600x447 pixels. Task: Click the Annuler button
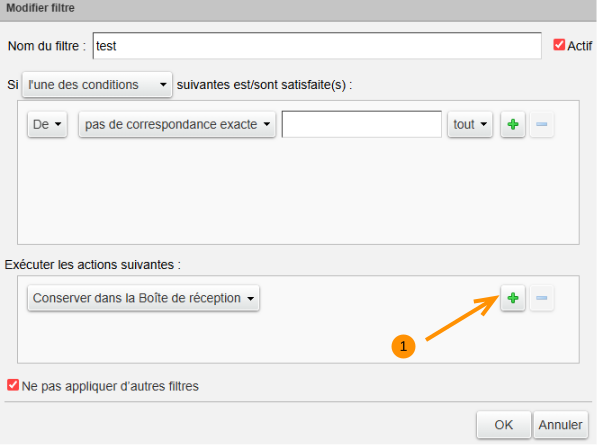pyautogui.click(x=560, y=425)
